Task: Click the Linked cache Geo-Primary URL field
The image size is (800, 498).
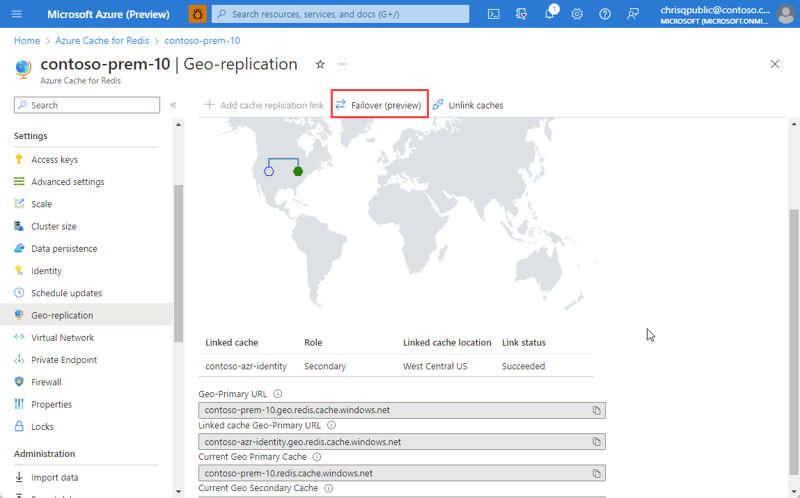Action: (x=402, y=442)
